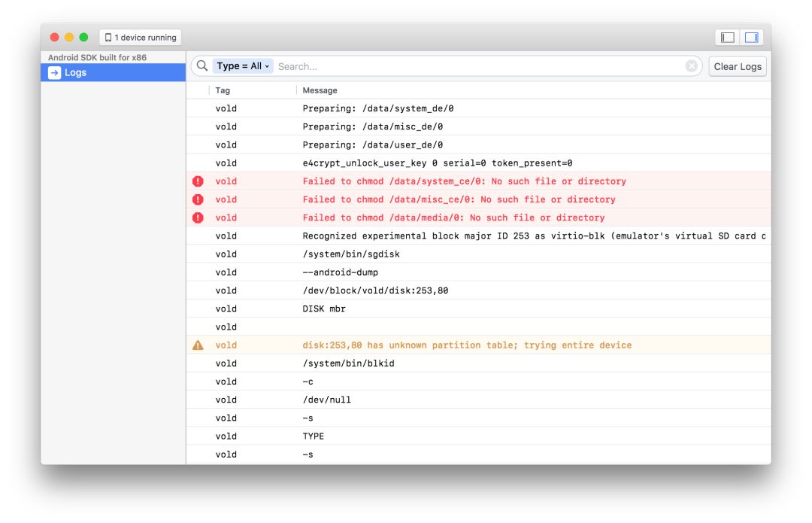Toggle the left sidebar panel icon
The width and height of the screenshot is (812, 523).
point(728,38)
